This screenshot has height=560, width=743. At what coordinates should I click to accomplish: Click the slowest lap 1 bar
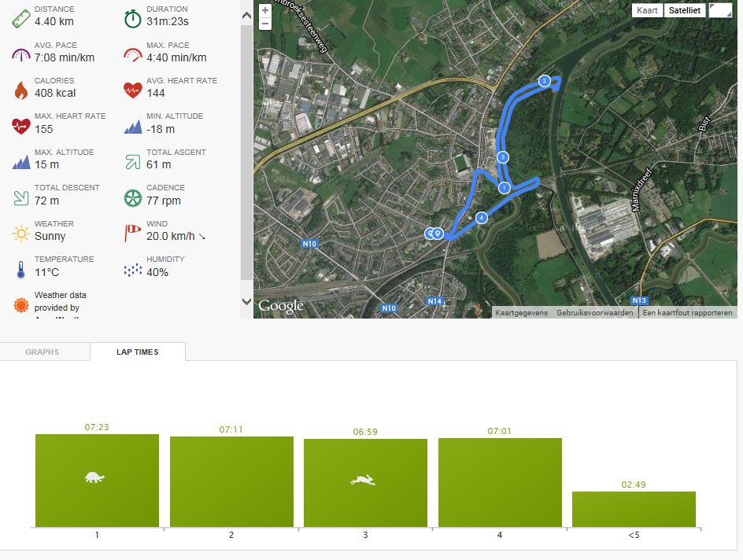click(97, 480)
